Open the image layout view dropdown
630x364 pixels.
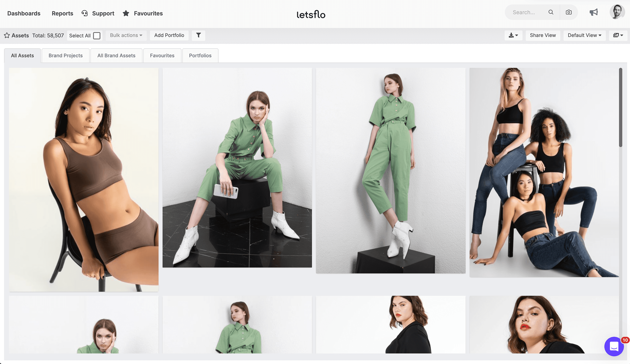pyautogui.click(x=618, y=35)
